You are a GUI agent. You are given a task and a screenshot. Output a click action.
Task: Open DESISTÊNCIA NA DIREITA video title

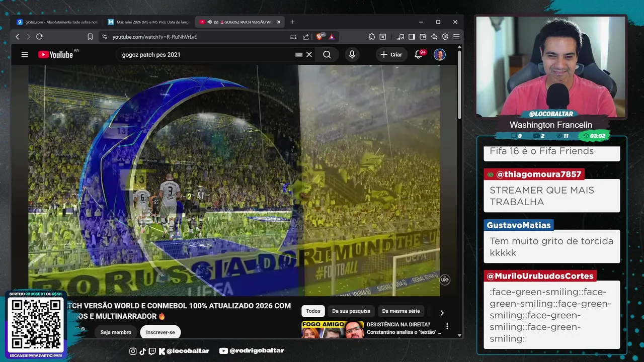404,328
